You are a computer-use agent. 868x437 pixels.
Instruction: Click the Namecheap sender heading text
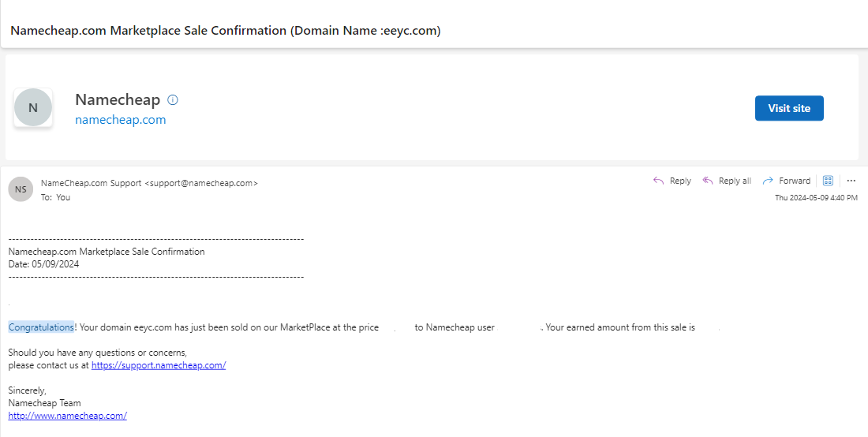[118, 99]
